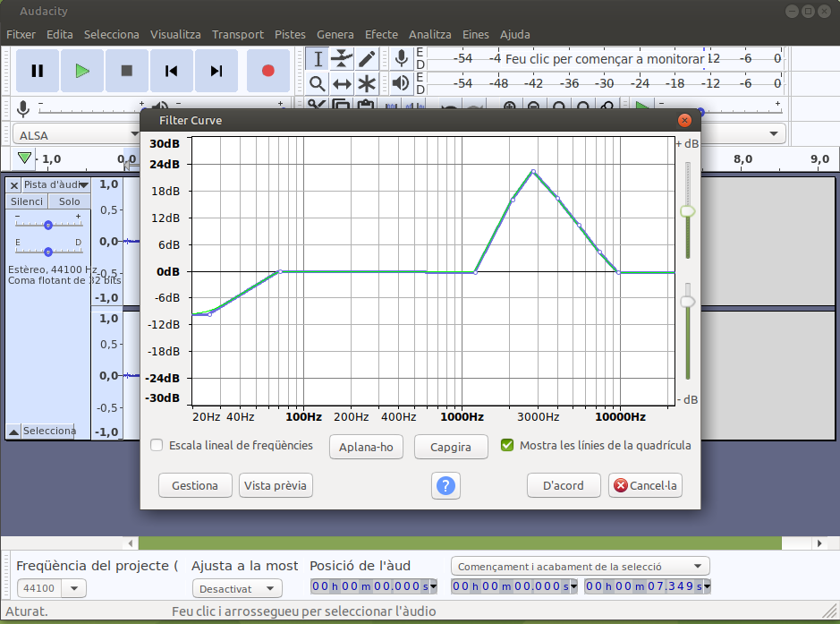
Task: Select the Envelope tool
Action: [342, 59]
